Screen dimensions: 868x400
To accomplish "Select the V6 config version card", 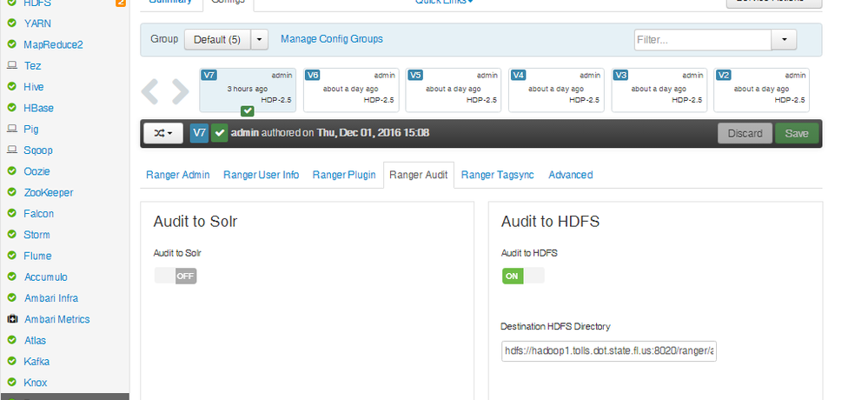I will coord(350,90).
